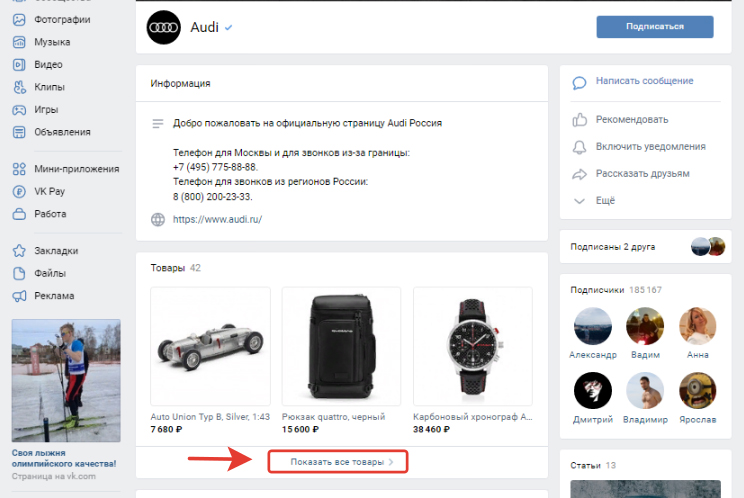Open the https://www.audi.ru/ link
Image resolution: width=744 pixels, height=498 pixels.
[217, 220]
